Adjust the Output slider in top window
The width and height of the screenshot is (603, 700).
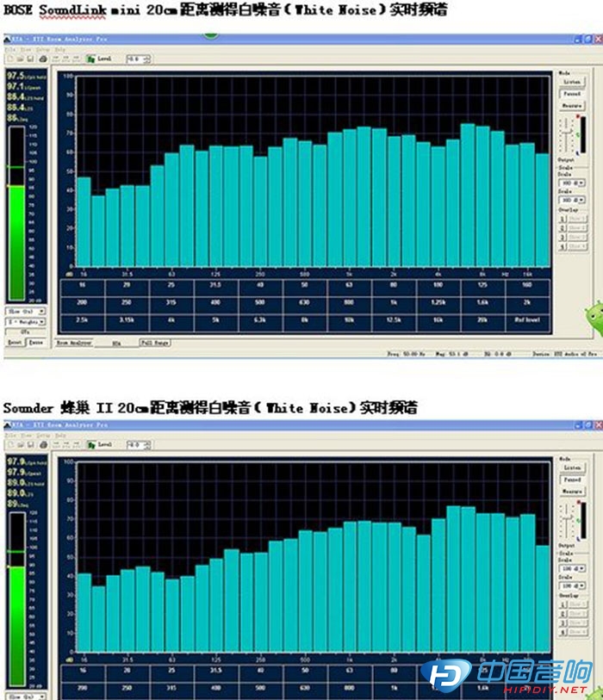(x=566, y=133)
